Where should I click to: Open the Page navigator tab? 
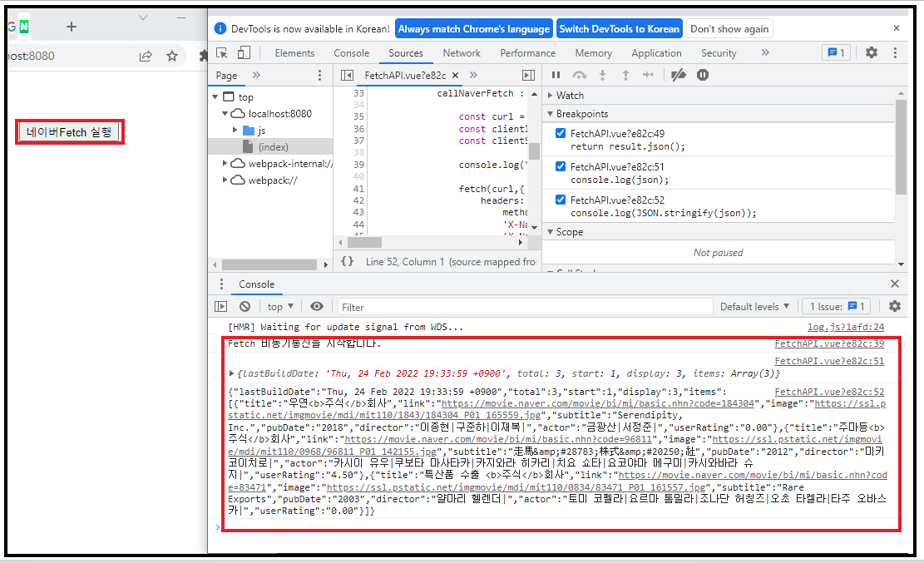[x=226, y=76]
